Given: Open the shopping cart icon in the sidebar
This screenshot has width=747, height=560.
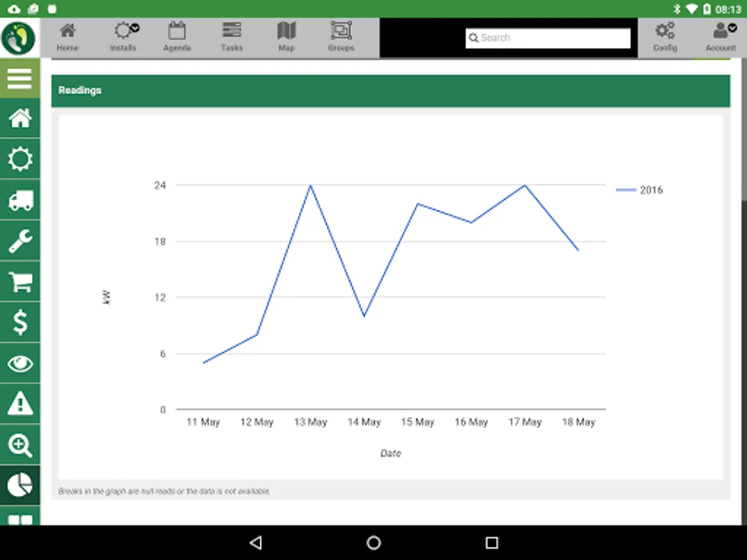Looking at the screenshot, I should [x=19, y=282].
